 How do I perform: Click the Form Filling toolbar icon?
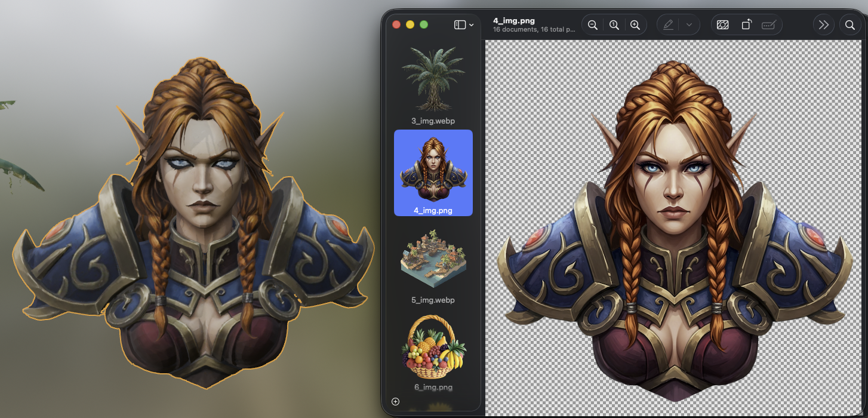click(769, 25)
